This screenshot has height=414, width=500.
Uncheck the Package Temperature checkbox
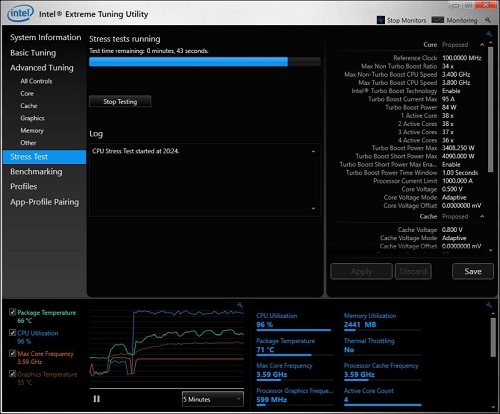pyautogui.click(x=13, y=312)
